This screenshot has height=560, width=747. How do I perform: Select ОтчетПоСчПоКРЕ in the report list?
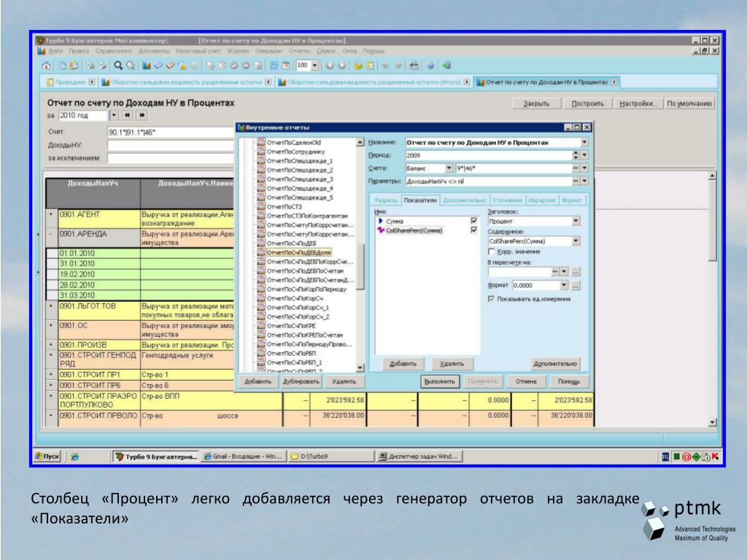(x=291, y=326)
